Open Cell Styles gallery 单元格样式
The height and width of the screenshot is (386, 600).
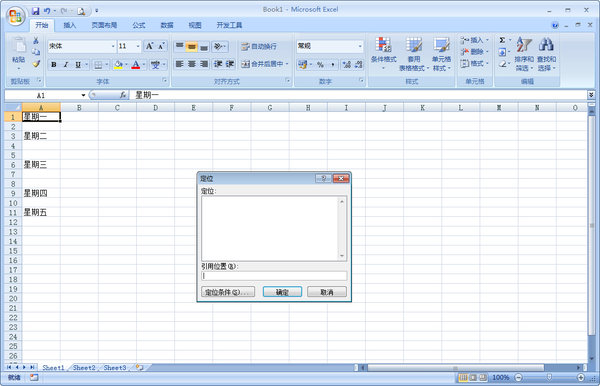pyautogui.click(x=442, y=54)
